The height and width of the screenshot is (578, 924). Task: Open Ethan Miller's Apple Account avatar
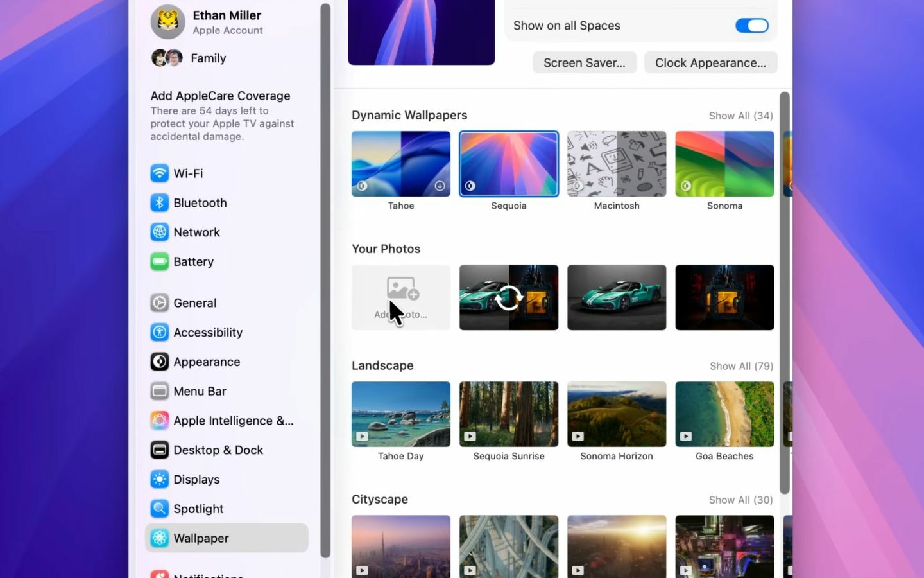pos(168,22)
